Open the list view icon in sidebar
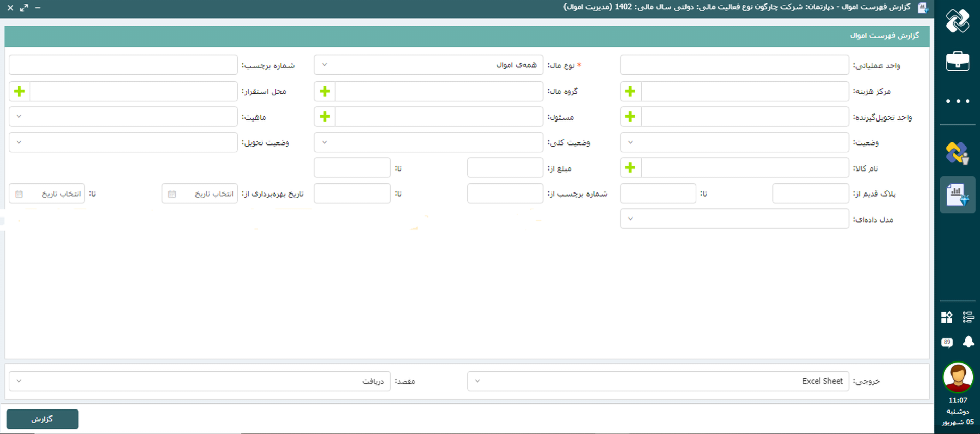 click(x=968, y=317)
